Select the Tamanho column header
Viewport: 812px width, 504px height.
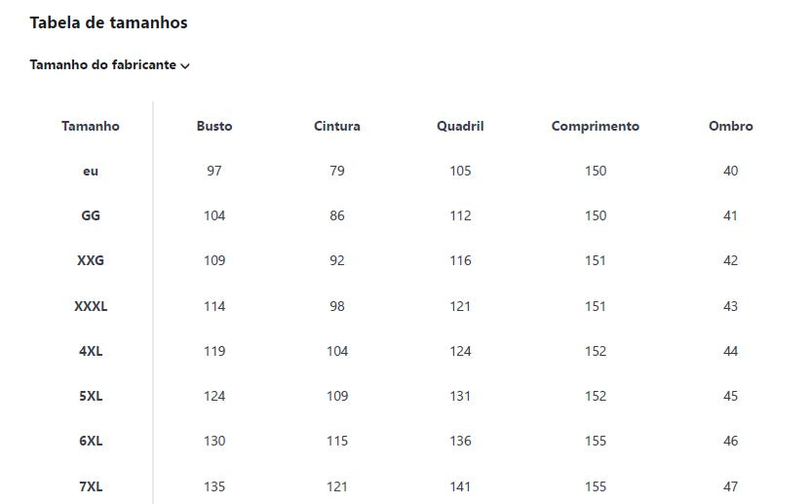pos(91,126)
